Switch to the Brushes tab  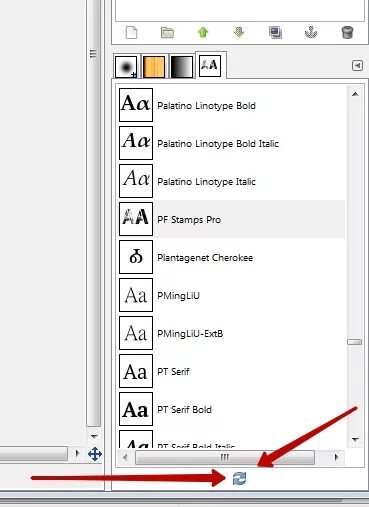pyautogui.click(x=126, y=66)
